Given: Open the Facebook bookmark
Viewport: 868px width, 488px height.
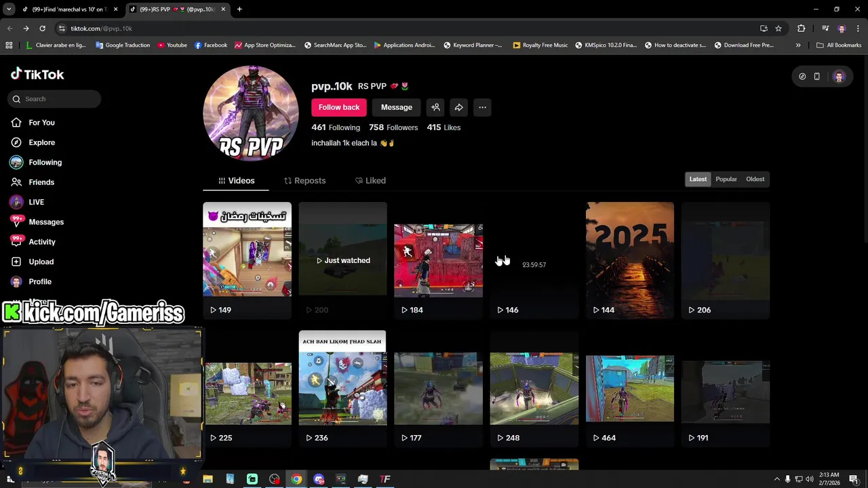Looking at the screenshot, I should pyautogui.click(x=211, y=45).
